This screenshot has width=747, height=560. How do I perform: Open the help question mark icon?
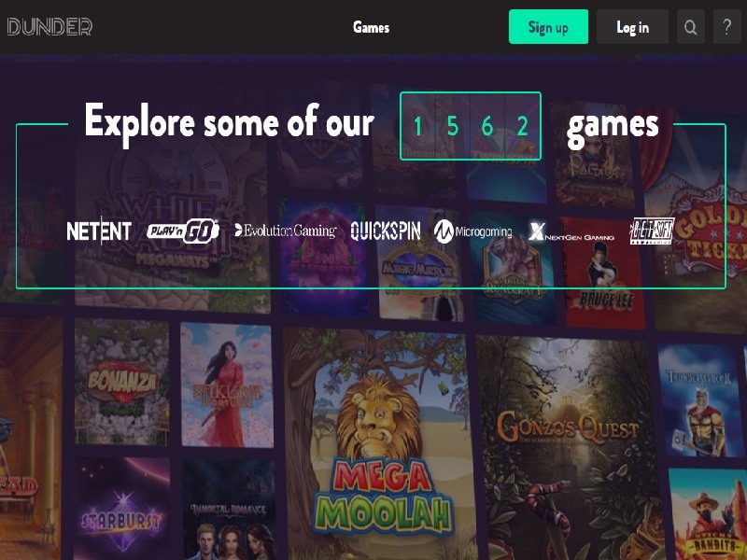coord(727,27)
